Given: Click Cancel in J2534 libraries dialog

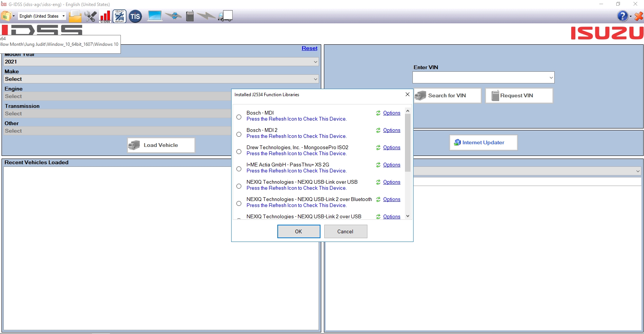Looking at the screenshot, I should click(x=345, y=231).
